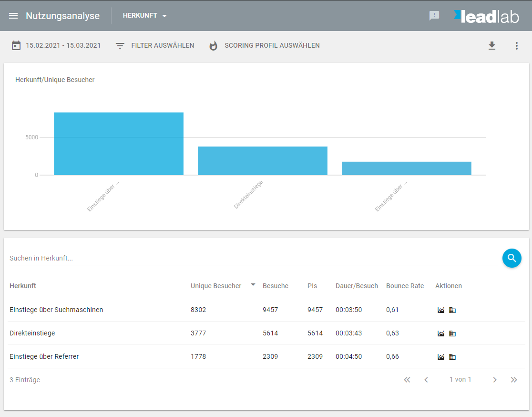This screenshot has width=532, height=417.
Task: Click the Herkunft/Unique Besucher chart title
Action: pyautogui.click(x=55, y=80)
